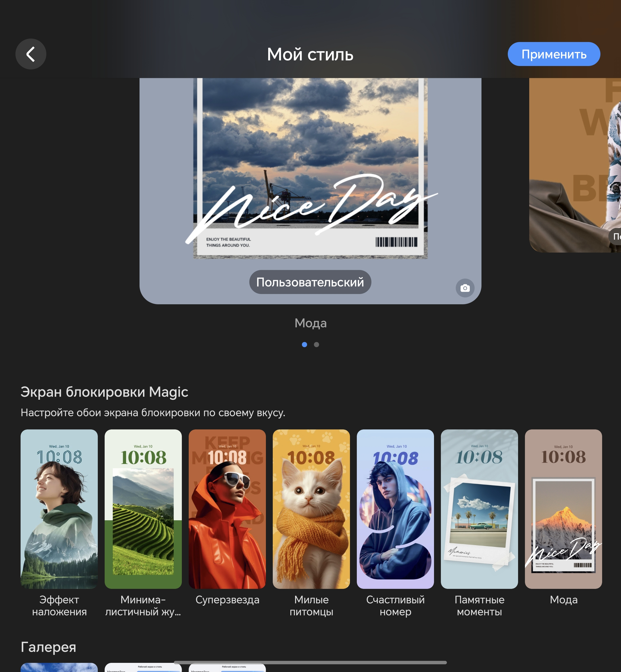Choose the Суперзвезда lock screen style
This screenshot has width=621, height=672.
pyautogui.click(x=227, y=509)
